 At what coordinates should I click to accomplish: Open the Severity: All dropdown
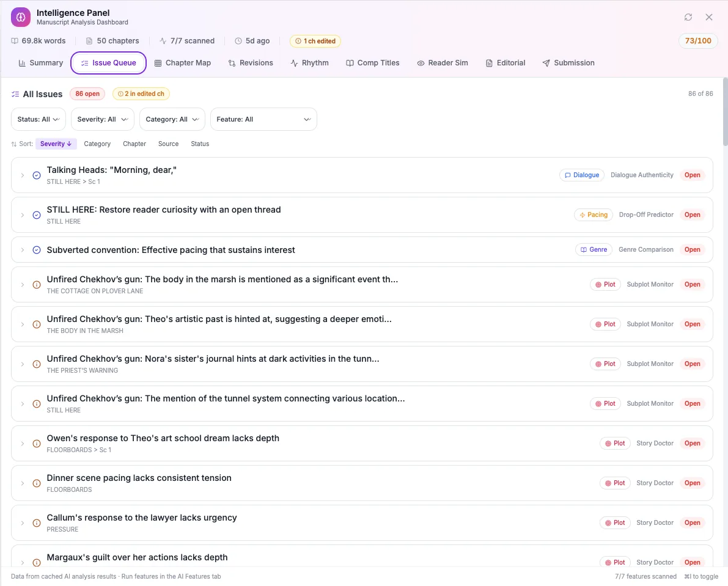(x=103, y=119)
